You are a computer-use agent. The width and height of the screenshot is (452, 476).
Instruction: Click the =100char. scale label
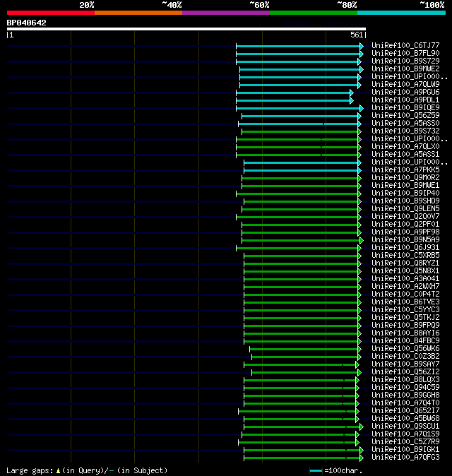coord(343,470)
